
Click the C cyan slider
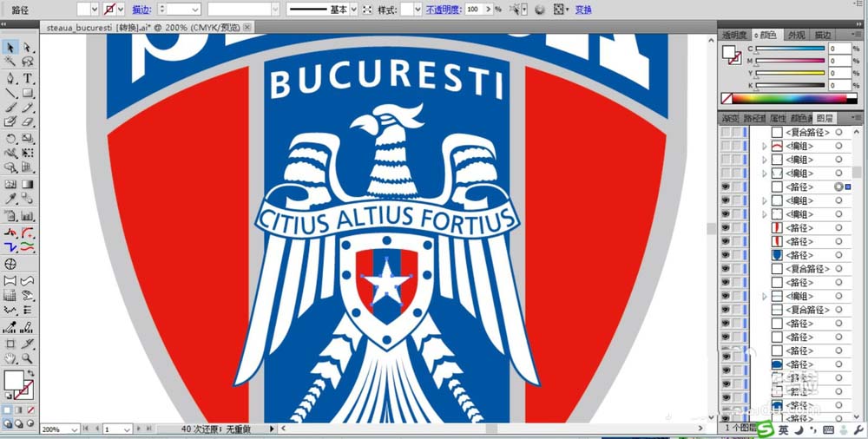click(790, 49)
